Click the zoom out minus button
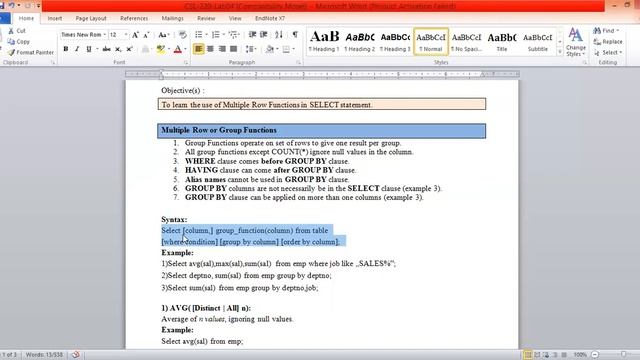The image size is (640, 360). tap(595, 355)
